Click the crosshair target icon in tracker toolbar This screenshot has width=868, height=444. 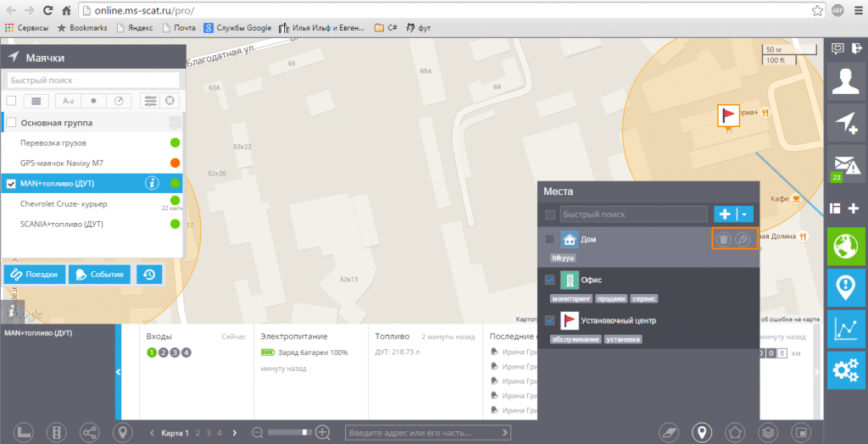point(170,101)
